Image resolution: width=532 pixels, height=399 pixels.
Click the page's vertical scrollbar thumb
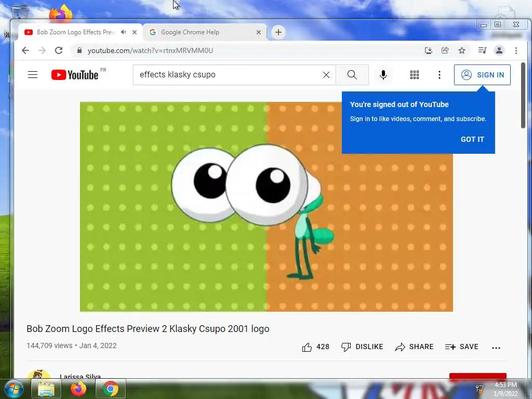[524, 95]
